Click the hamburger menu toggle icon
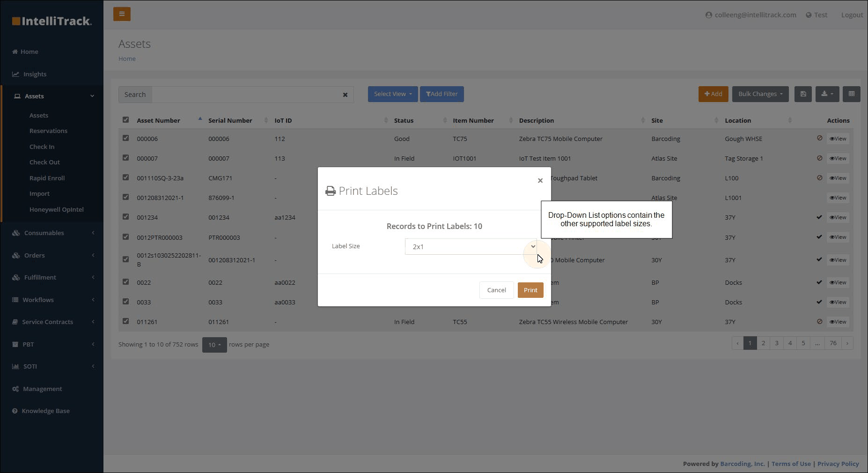This screenshot has height=473, width=868. (x=122, y=14)
